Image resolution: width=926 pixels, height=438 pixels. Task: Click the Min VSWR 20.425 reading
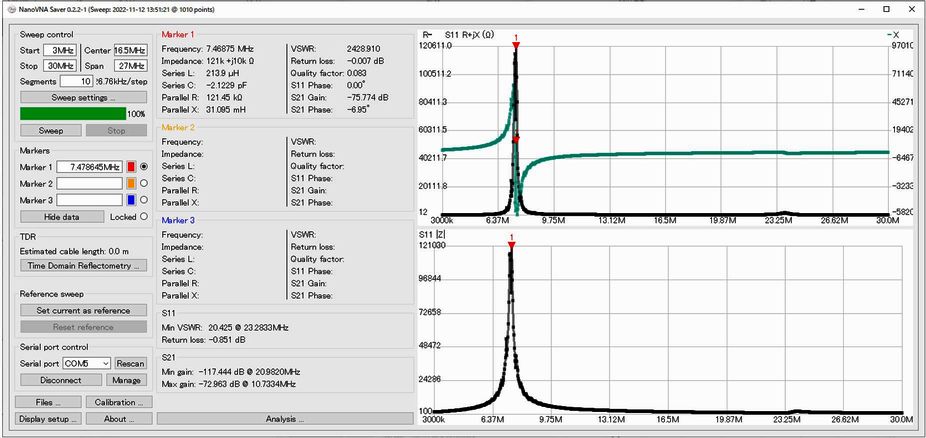(x=225, y=327)
